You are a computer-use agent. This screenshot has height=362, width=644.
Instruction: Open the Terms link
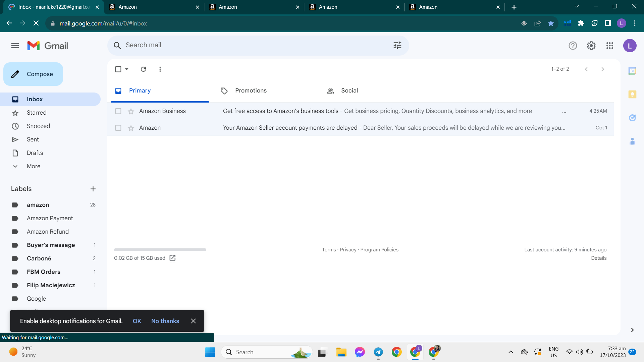tap(329, 250)
